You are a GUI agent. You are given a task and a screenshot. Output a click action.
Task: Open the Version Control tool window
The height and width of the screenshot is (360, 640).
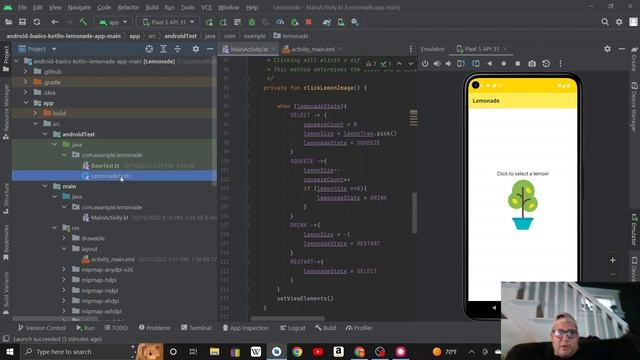(x=41, y=328)
